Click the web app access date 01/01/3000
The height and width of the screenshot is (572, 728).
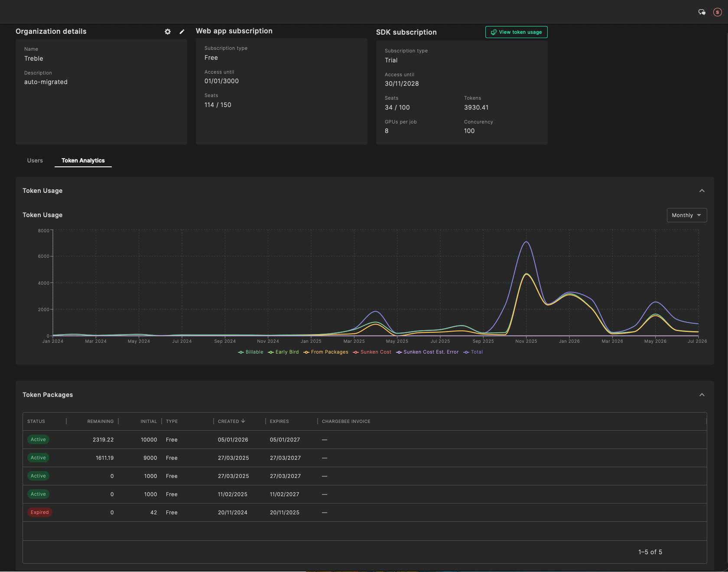[221, 81]
